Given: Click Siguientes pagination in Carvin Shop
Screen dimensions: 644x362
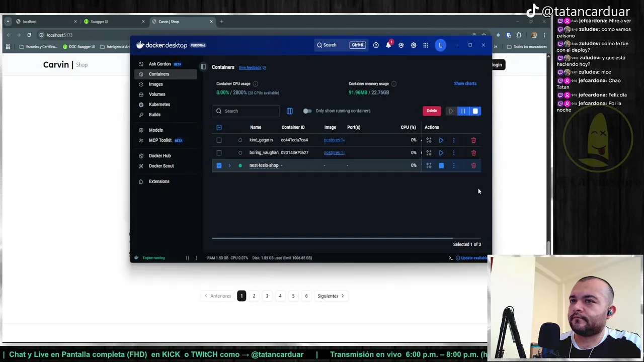Looking at the screenshot, I should (331, 296).
